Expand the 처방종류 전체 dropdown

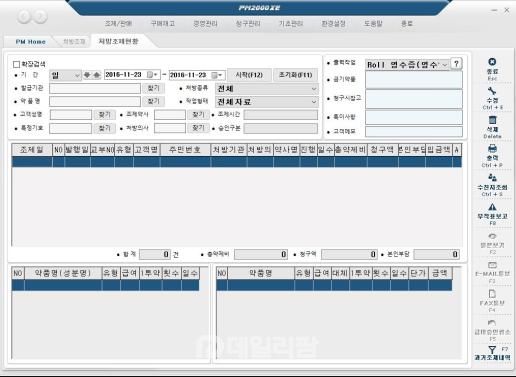point(267,89)
